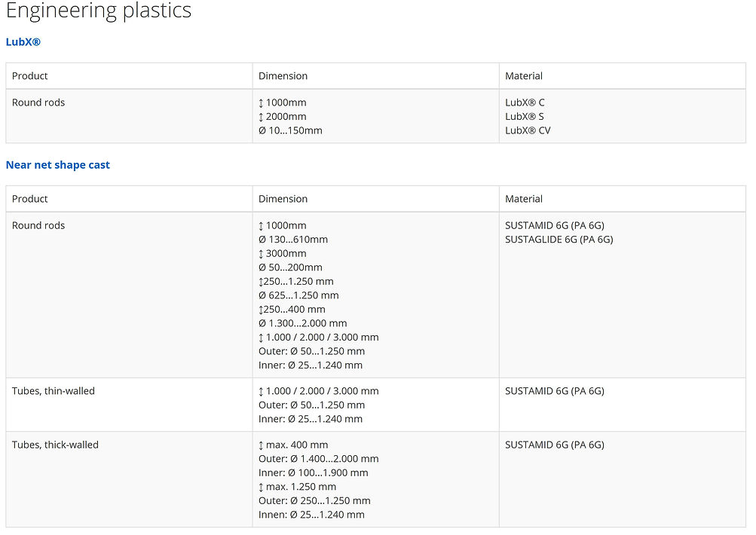Open the Near net shape cast link
The height and width of the screenshot is (535, 756).
click(x=58, y=165)
